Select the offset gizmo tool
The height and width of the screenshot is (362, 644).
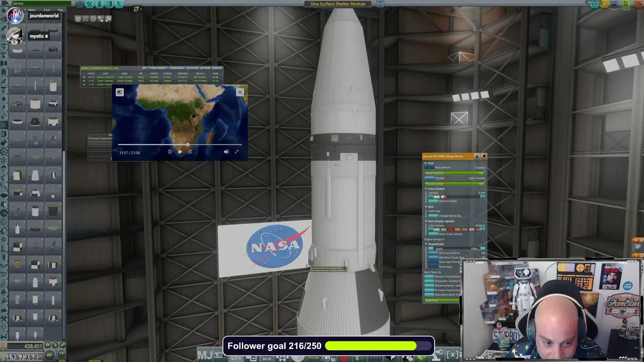[86, 19]
